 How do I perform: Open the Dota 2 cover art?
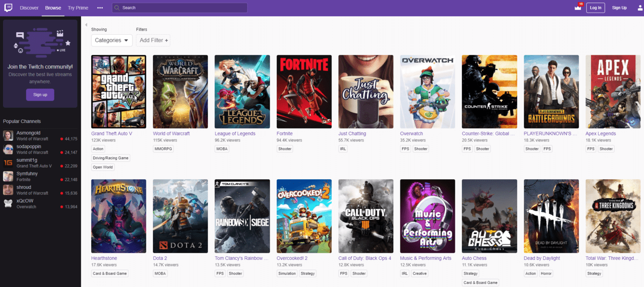(x=181, y=216)
